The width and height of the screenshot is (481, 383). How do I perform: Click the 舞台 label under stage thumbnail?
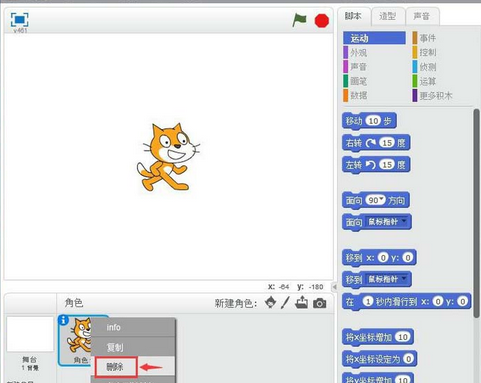tap(29, 359)
